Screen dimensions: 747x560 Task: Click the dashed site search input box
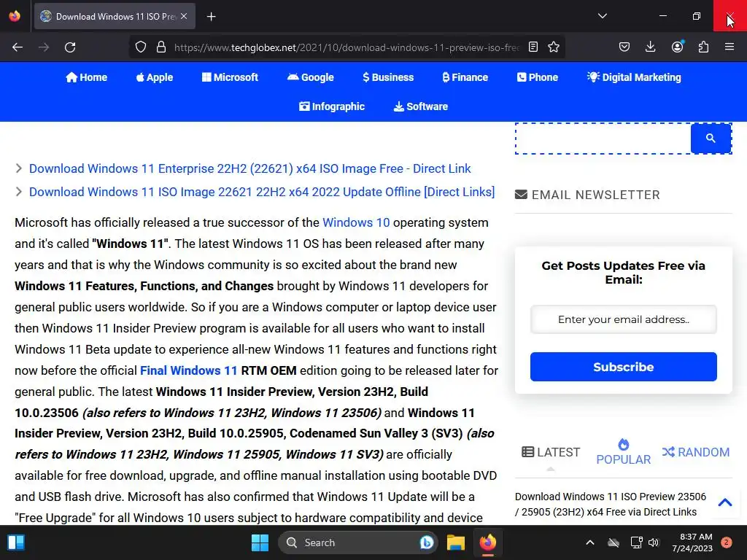click(603, 138)
